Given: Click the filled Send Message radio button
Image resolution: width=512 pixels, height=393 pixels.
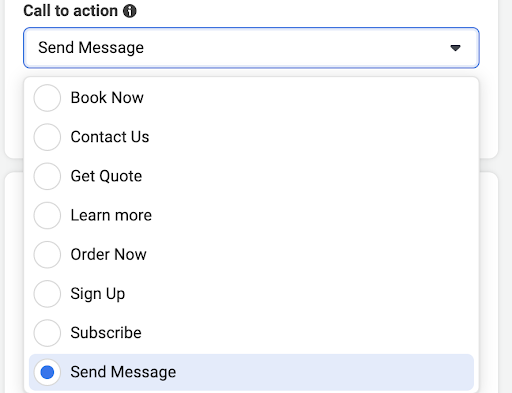Looking at the screenshot, I should 47,372.
